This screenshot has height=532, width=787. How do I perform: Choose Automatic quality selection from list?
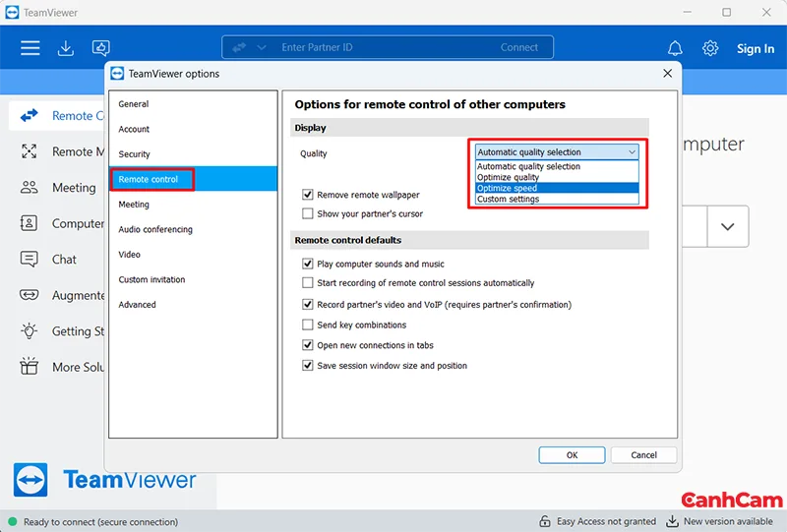(557, 166)
